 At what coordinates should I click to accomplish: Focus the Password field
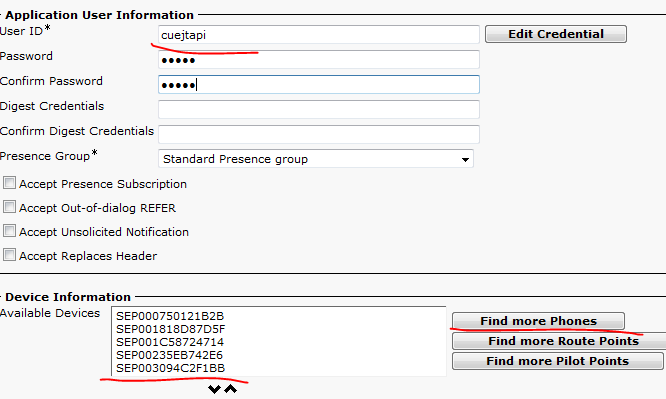tap(319, 59)
